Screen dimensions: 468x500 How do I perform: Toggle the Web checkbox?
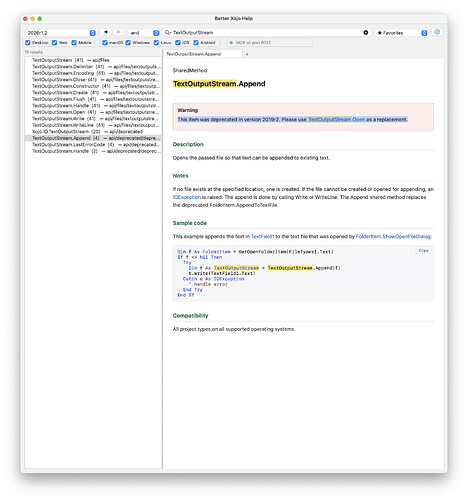[54, 43]
